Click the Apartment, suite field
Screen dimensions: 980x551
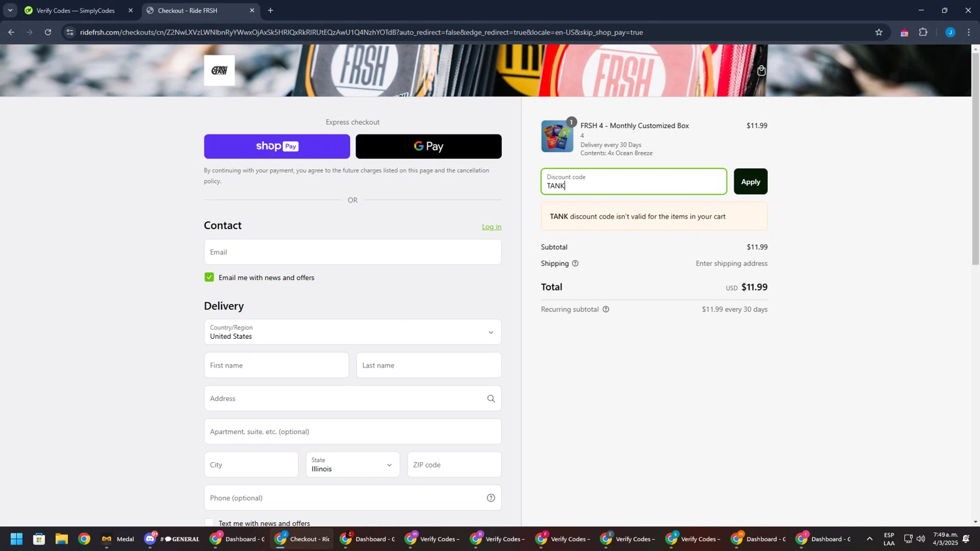tap(353, 432)
